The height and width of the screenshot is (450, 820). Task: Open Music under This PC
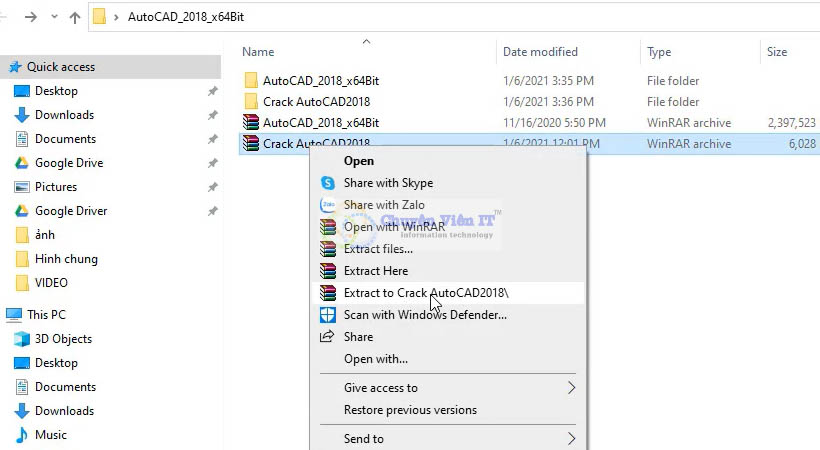(50, 435)
